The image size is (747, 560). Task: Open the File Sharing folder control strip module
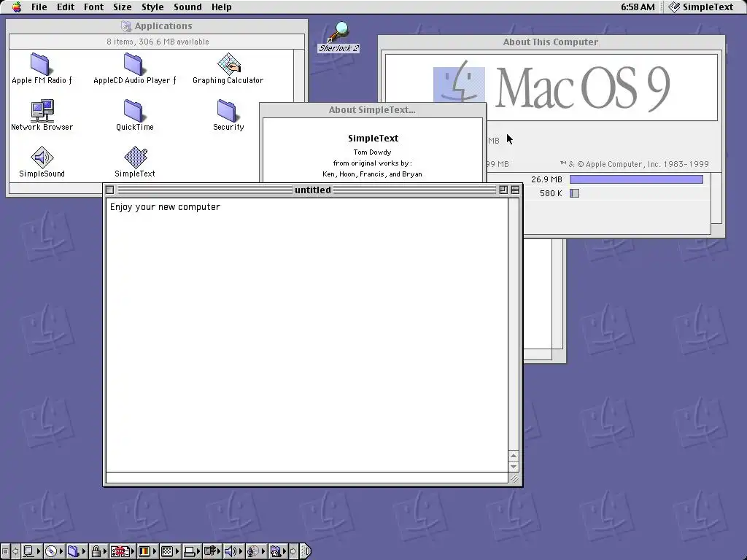pyautogui.click(x=77, y=551)
